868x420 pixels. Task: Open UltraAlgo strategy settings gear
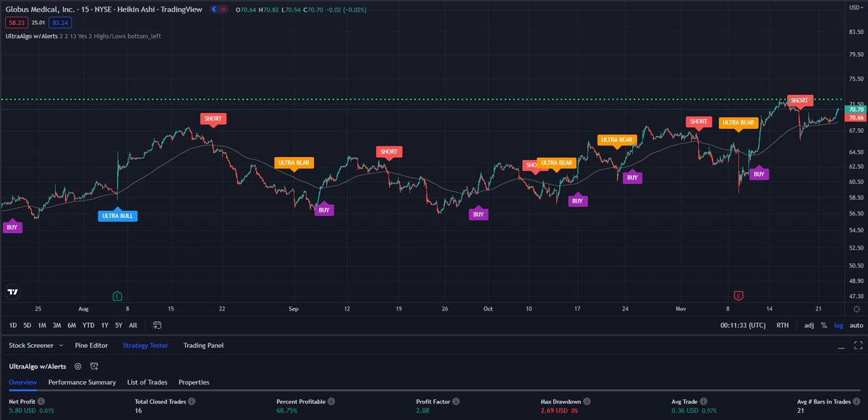tap(77, 366)
